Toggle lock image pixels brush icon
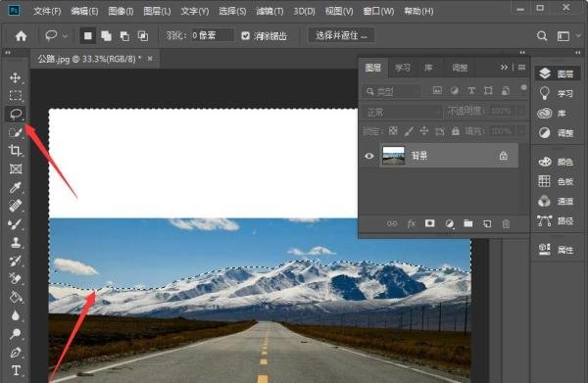 (409, 131)
